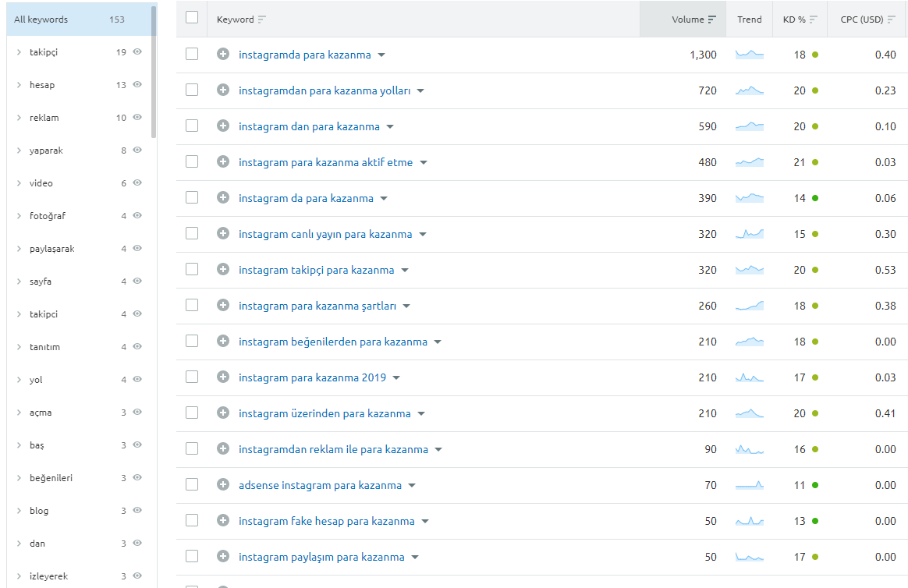Open keyword link 'instagram paylaşım para kazanma'
The height and width of the screenshot is (588, 908).
(x=321, y=557)
